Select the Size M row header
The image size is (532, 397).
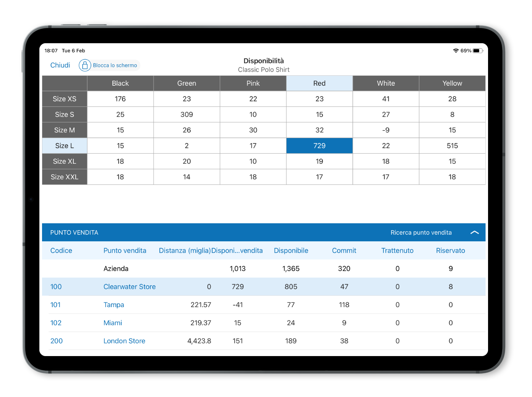coord(65,130)
